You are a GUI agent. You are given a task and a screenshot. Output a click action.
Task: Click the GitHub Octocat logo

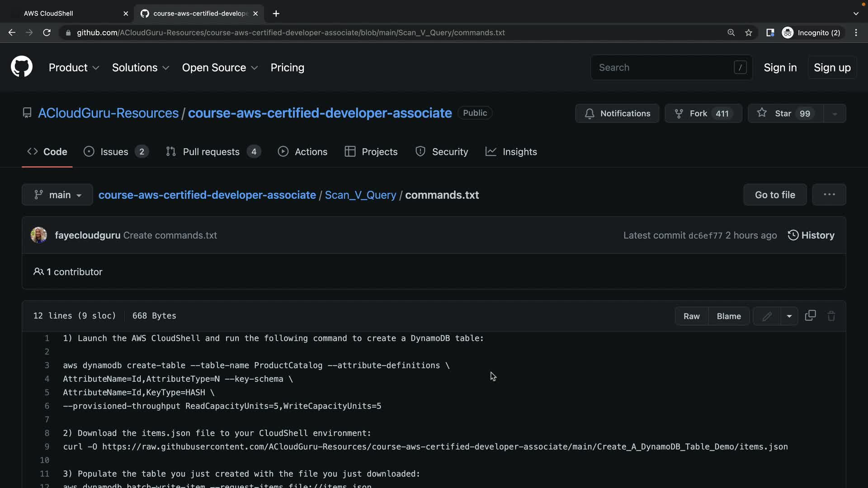coord(22,67)
